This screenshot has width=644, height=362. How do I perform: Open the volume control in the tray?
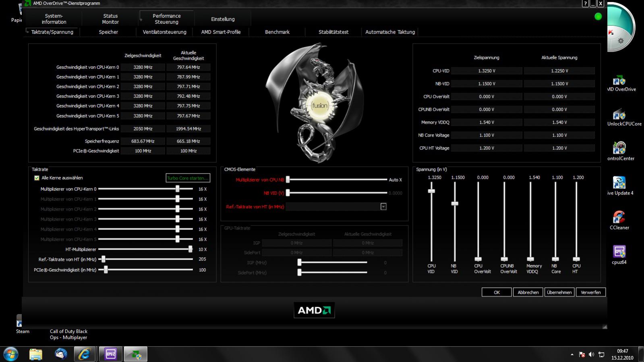(591, 354)
